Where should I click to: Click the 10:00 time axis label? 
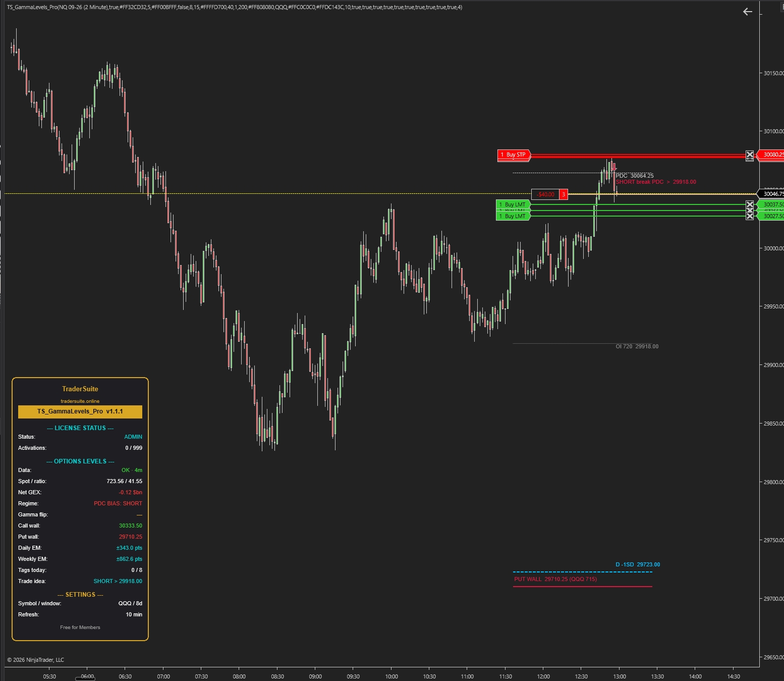[391, 676]
